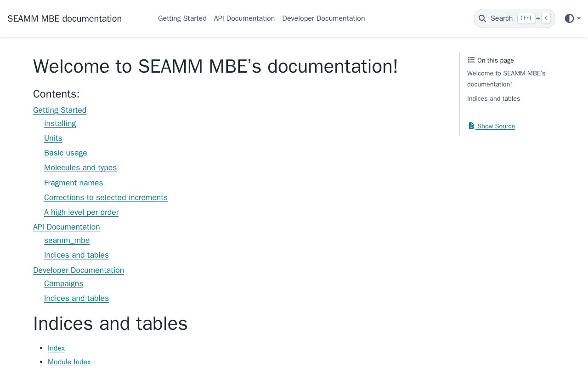The width and height of the screenshot is (588, 368).
Task: Jump to Indices and tables in sidebar
Action: pyautogui.click(x=494, y=98)
